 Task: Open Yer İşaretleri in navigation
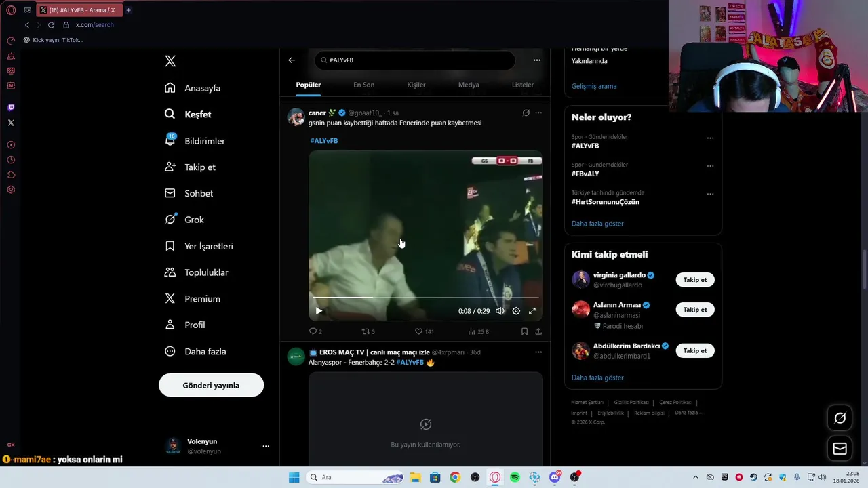click(199, 246)
